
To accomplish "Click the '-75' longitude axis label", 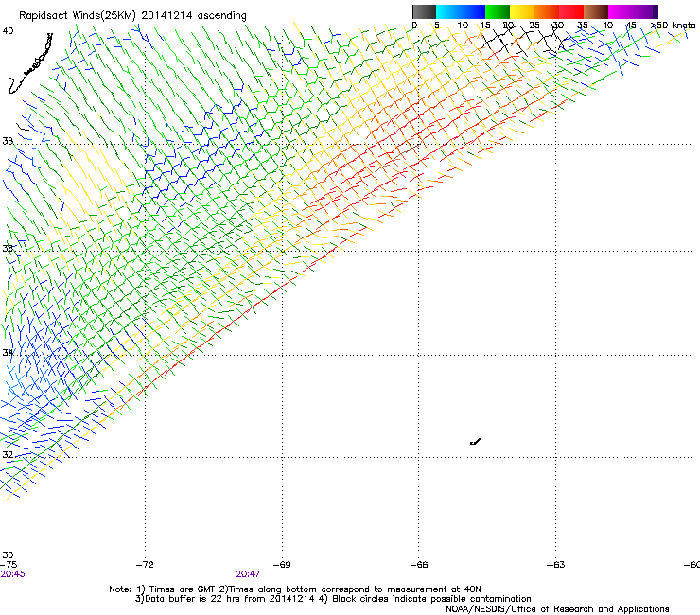I will coord(9,565).
